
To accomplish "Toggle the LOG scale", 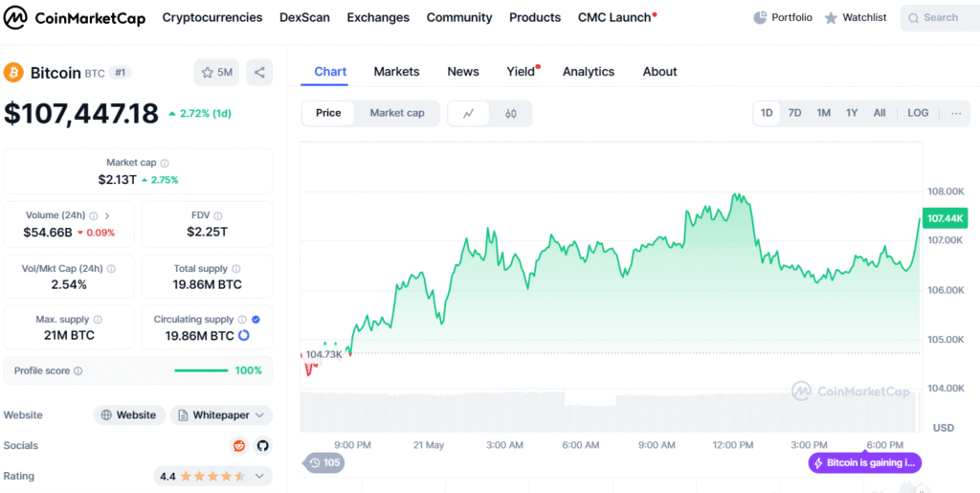I will point(918,113).
